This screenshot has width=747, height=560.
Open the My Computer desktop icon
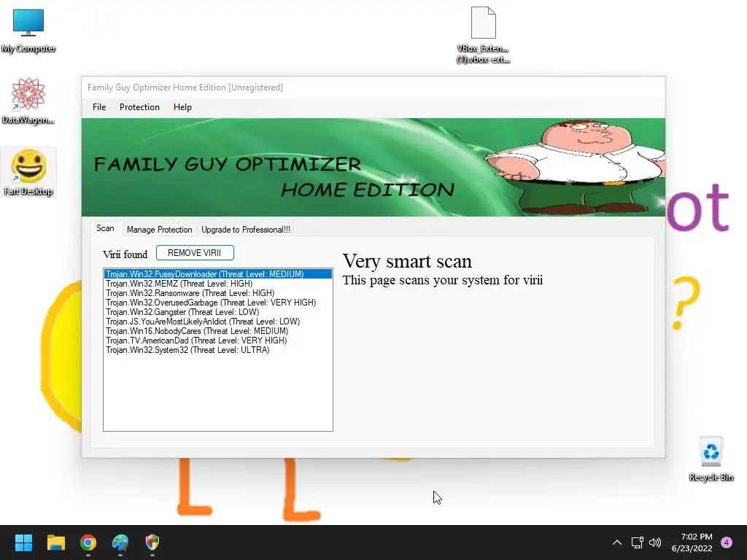click(x=28, y=29)
